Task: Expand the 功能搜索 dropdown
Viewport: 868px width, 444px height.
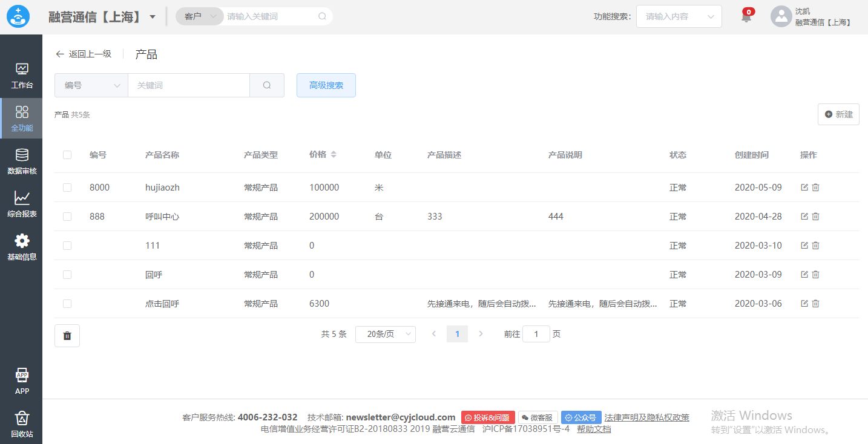Action: pyautogui.click(x=679, y=17)
